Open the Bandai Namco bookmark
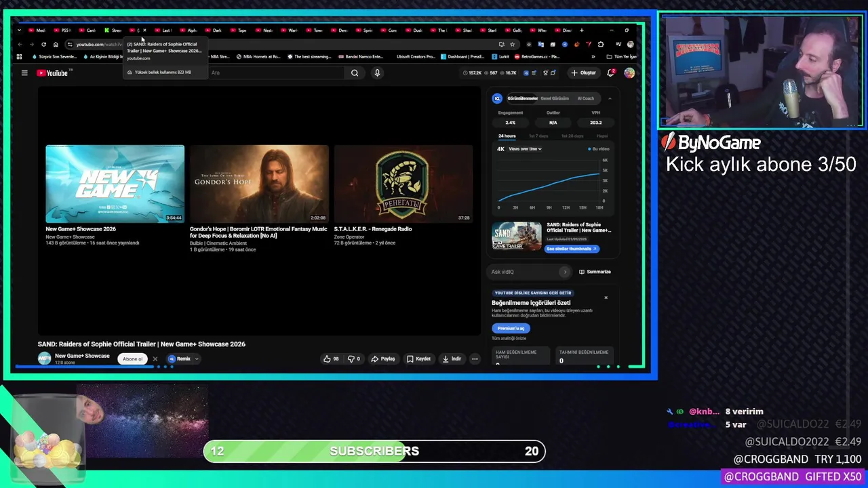Screen dimensions: 868x488 (361, 57)
